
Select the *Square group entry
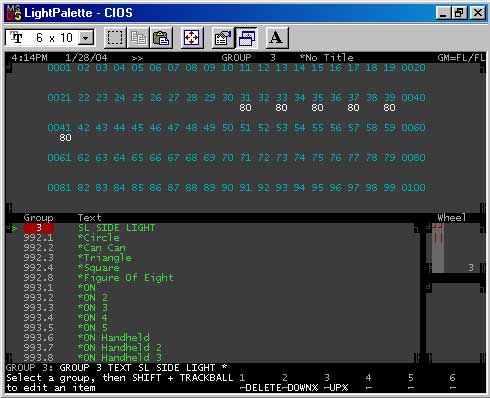(x=99, y=268)
